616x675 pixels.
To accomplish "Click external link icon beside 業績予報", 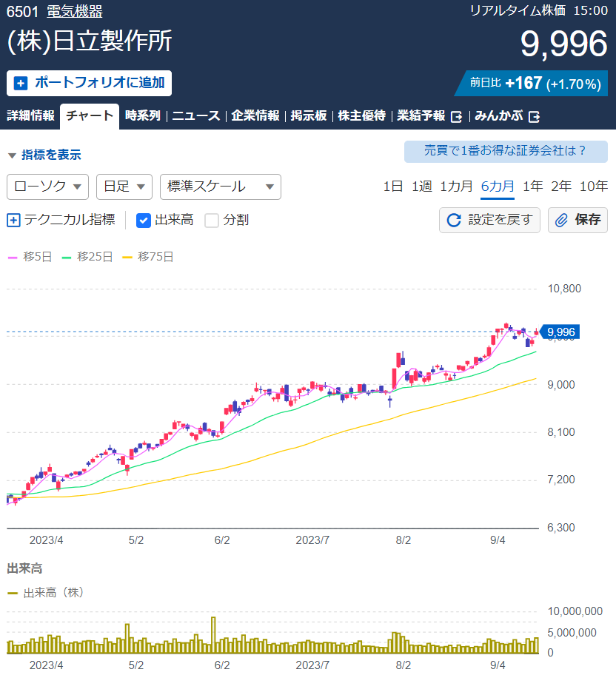I will (456, 117).
